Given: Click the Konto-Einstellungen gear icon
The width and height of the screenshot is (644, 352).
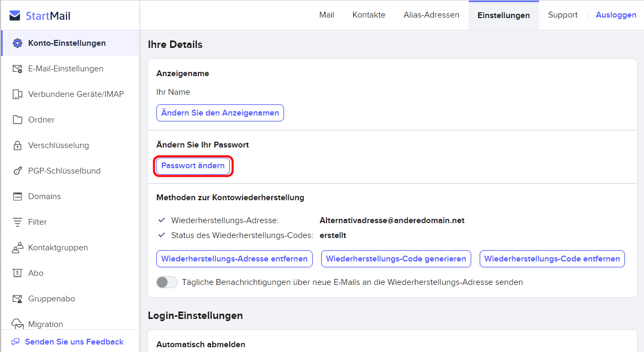Looking at the screenshot, I should point(18,43).
